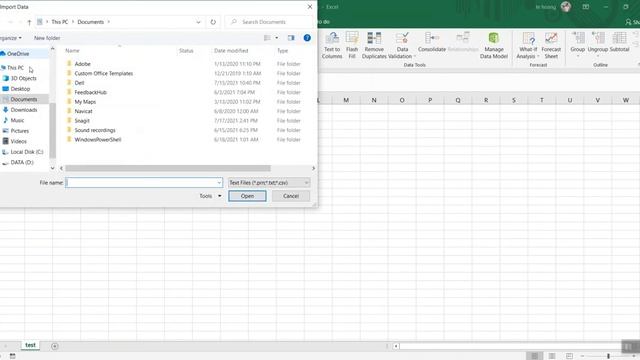Click the This PC breadcrumb segment
640x360 pixels.
[60, 22]
